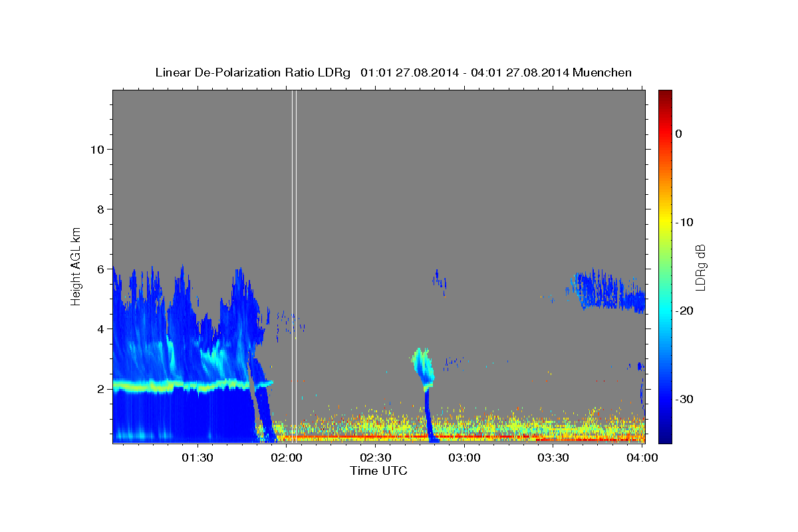Click the colorbar value -10

(684, 222)
